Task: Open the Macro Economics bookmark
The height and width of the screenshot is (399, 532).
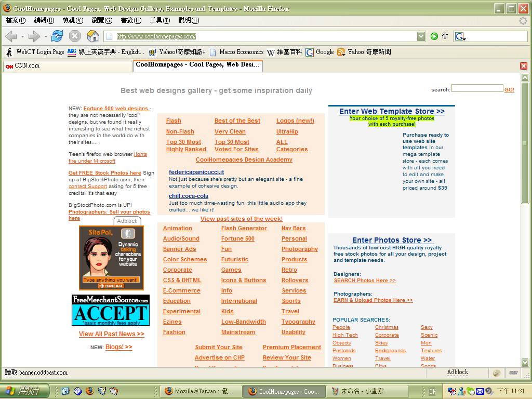Action: 237,52
